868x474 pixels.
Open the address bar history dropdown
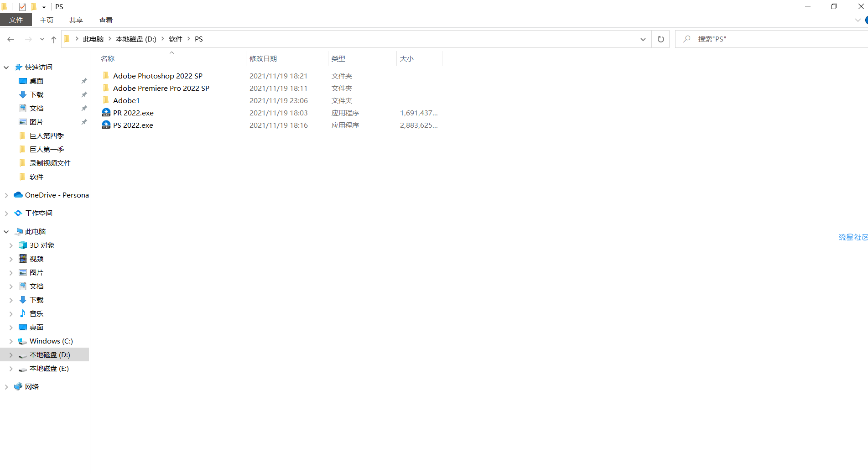click(x=643, y=39)
